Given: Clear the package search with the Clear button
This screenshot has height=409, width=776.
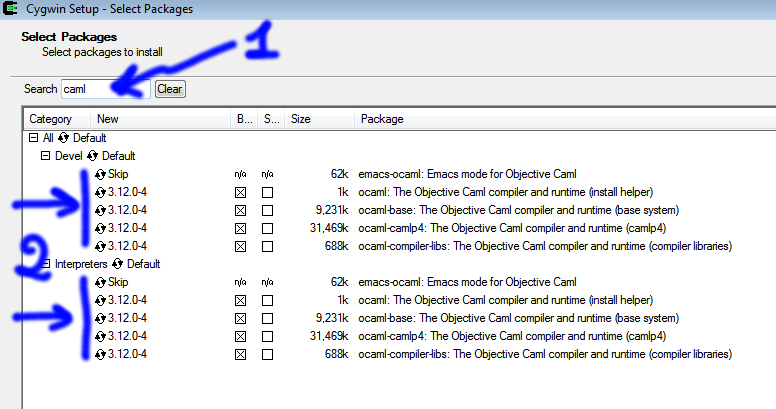Looking at the screenshot, I should point(170,89).
